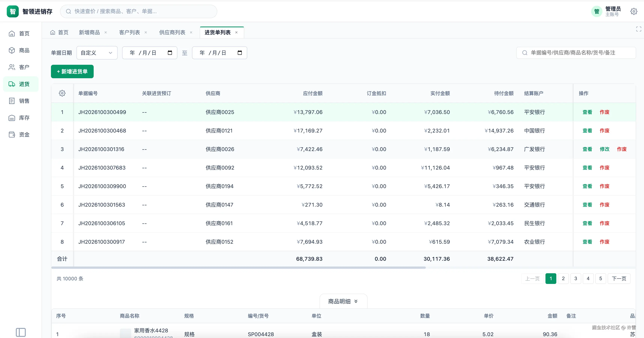The image size is (644, 338).
Task: Open 库存 section in sidebar
Action: [21, 118]
